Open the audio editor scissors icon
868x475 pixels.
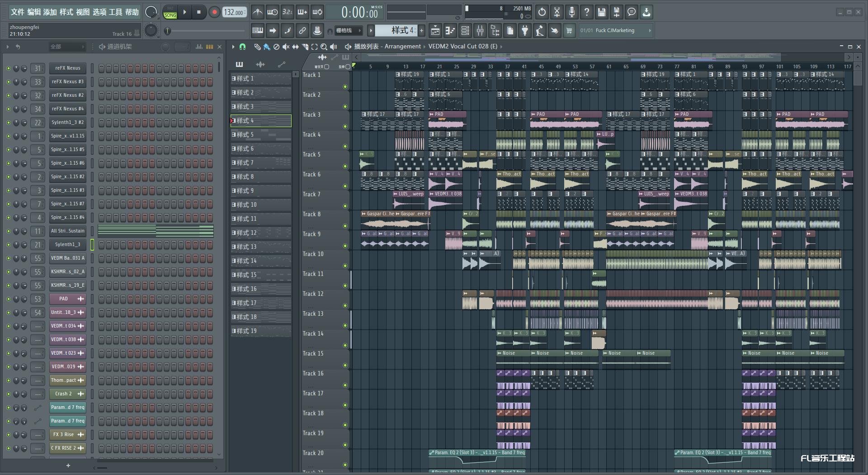point(557,12)
